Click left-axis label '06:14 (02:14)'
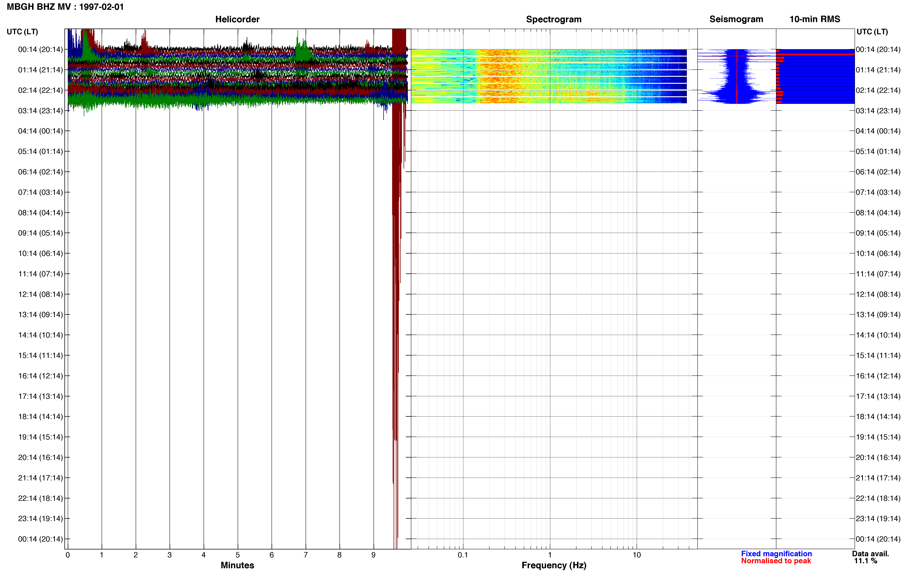 [41, 172]
